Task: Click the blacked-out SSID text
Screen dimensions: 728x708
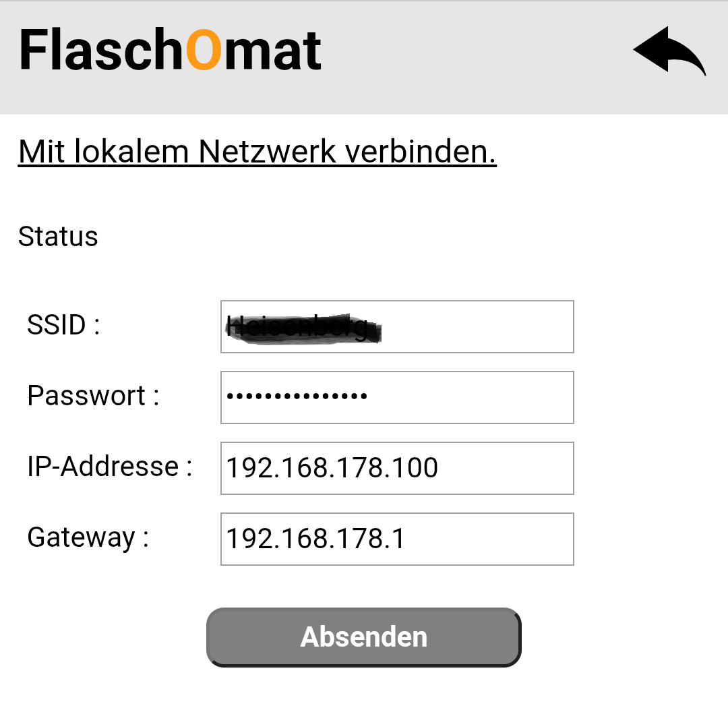Action: click(303, 329)
